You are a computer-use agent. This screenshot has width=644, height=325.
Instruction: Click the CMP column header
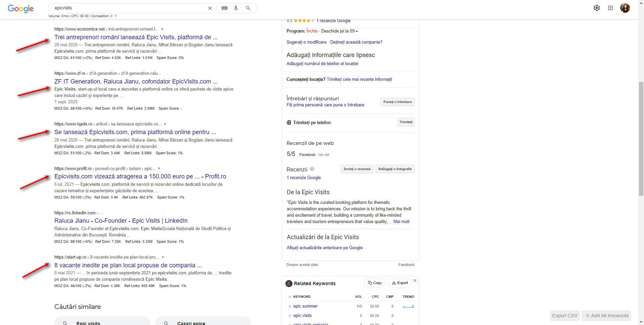pos(390,297)
